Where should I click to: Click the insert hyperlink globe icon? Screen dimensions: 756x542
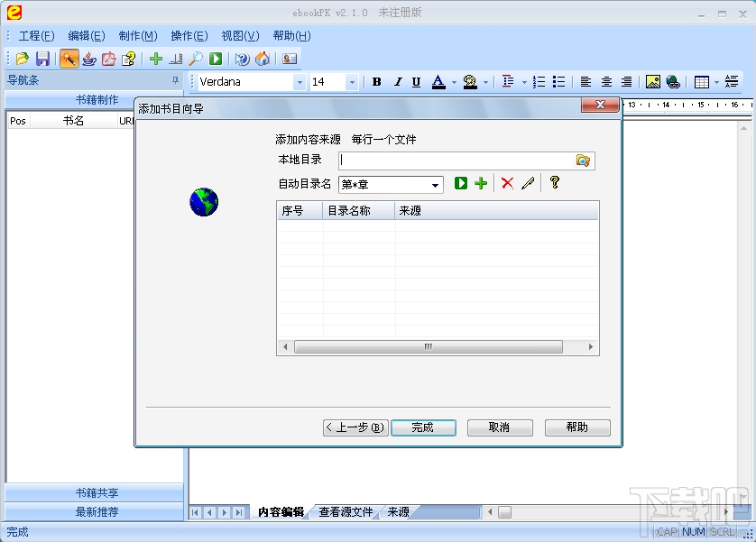pos(674,81)
